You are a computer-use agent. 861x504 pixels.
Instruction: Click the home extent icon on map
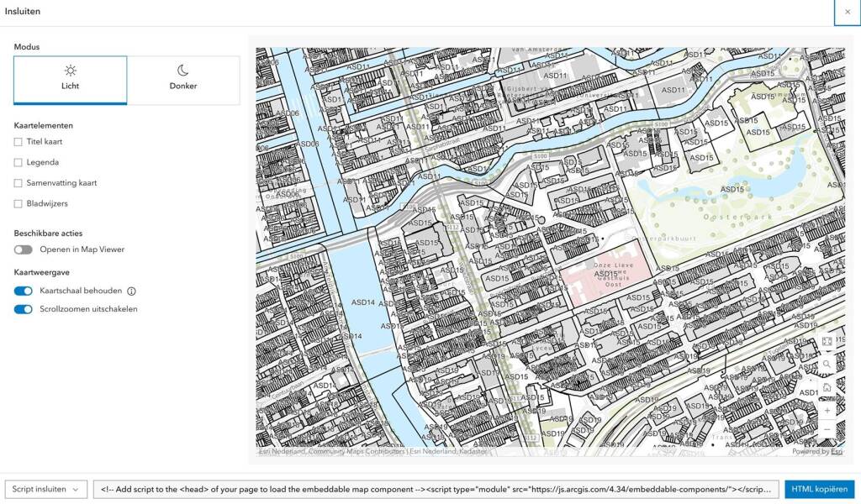(x=827, y=387)
